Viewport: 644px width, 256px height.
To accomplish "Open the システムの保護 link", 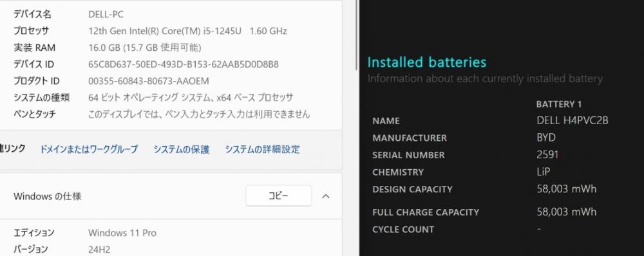I will click(x=182, y=149).
